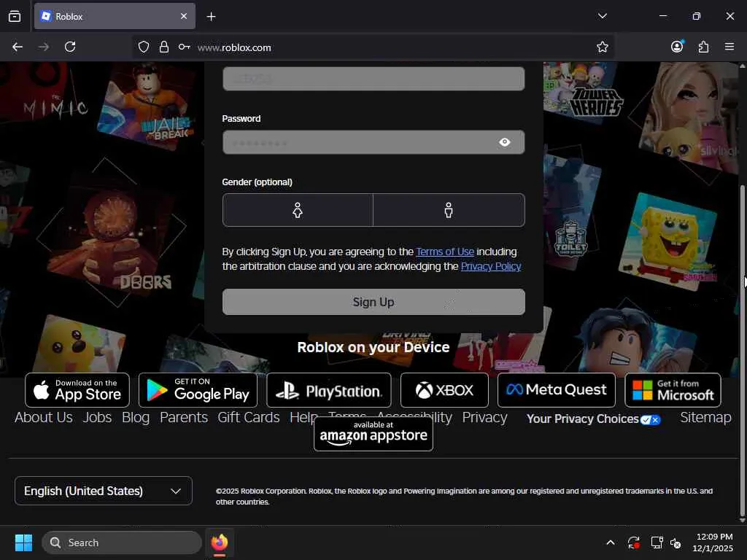The image size is (747, 560).
Task: Click the site security padlock icon
Action: pos(164,47)
